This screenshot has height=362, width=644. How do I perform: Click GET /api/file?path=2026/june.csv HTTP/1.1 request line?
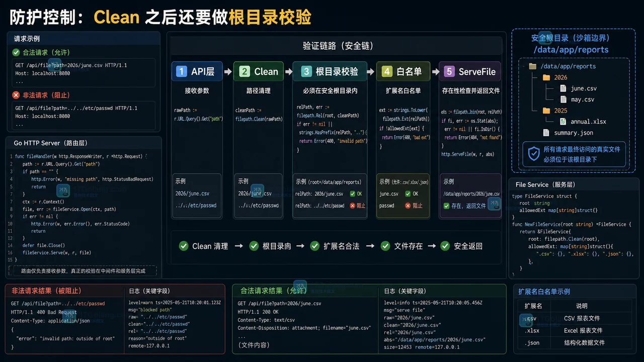71,65
